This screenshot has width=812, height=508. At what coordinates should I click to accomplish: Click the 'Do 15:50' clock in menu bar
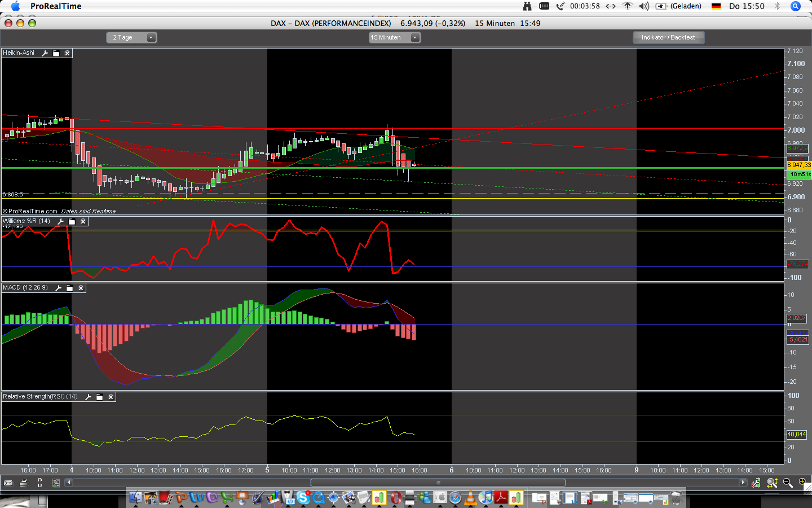coord(747,6)
